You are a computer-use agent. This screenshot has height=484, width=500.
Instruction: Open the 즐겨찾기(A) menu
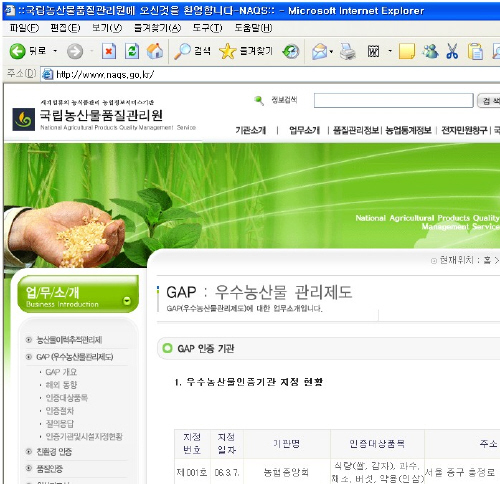pyautogui.click(x=157, y=28)
